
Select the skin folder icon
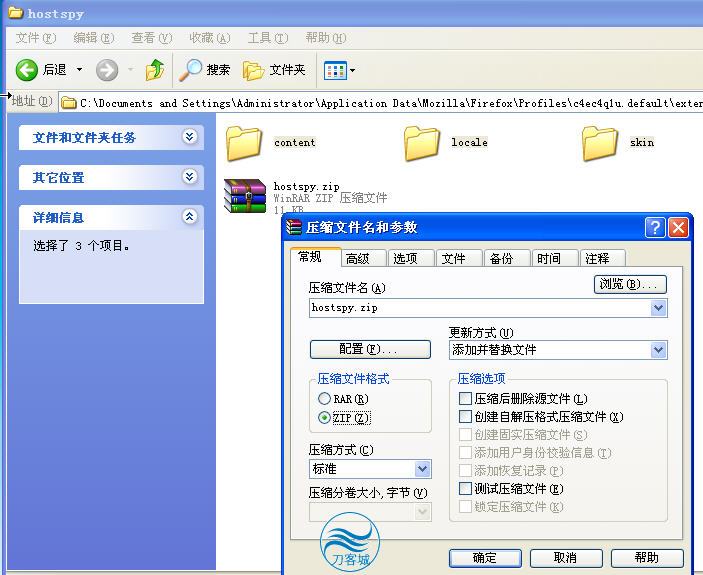(599, 143)
